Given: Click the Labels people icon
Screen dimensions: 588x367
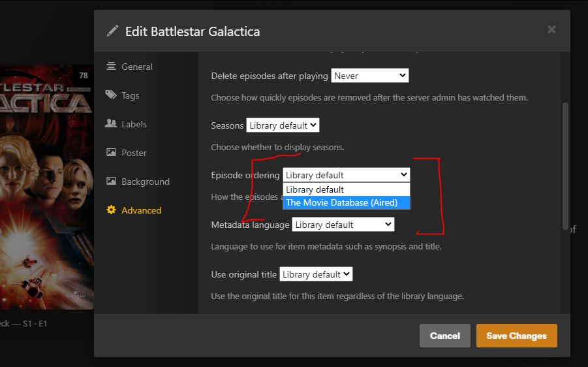Looking at the screenshot, I should pyautogui.click(x=111, y=124).
